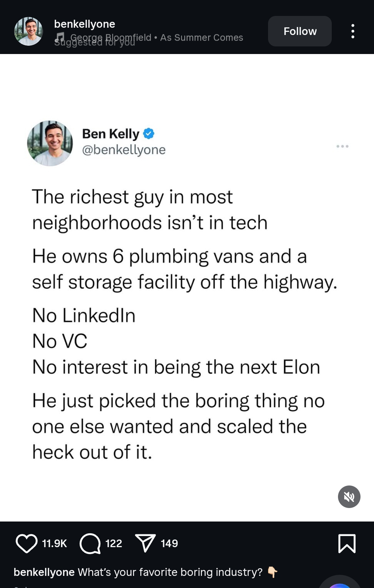Tap the 149 shares count
The image size is (374, 588).
169,543
